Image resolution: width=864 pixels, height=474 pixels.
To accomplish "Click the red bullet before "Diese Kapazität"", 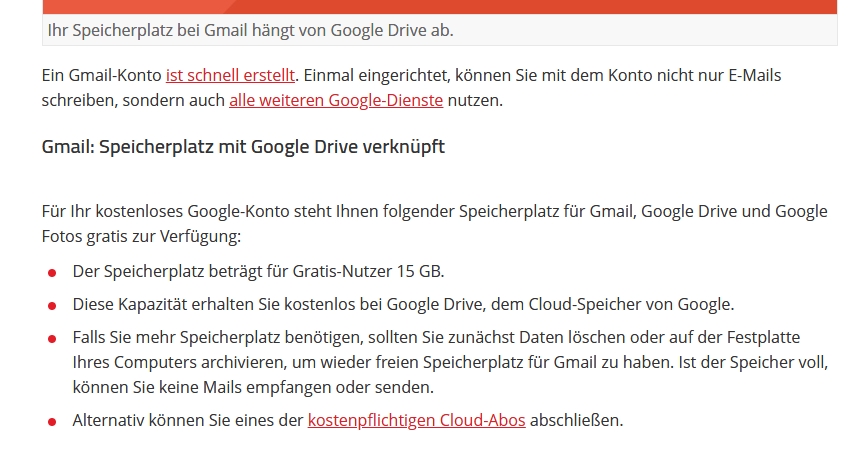I will (x=51, y=306).
